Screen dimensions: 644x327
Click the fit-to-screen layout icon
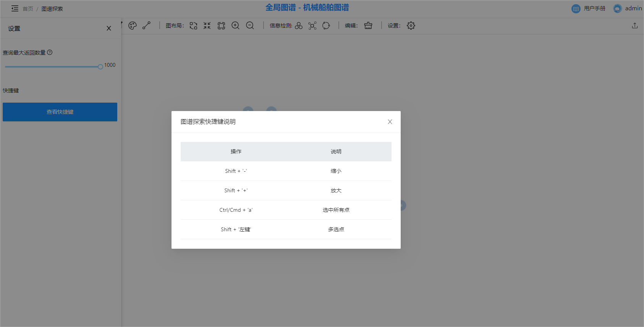coord(221,26)
